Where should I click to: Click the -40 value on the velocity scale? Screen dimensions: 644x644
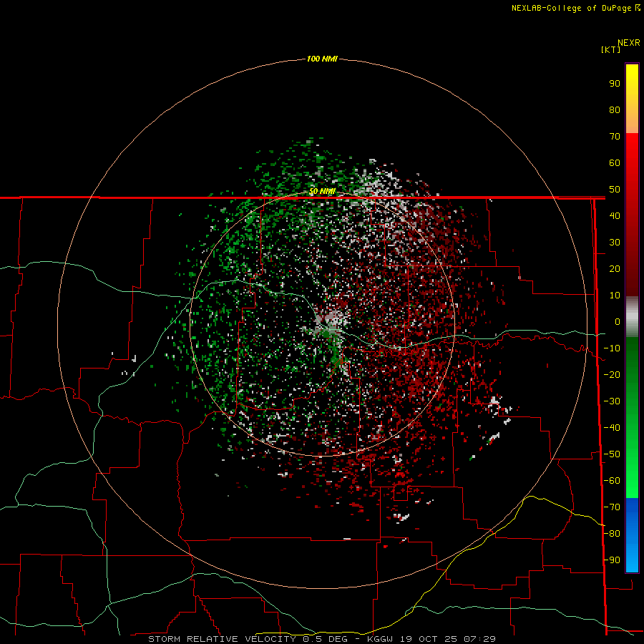pos(612,428)
